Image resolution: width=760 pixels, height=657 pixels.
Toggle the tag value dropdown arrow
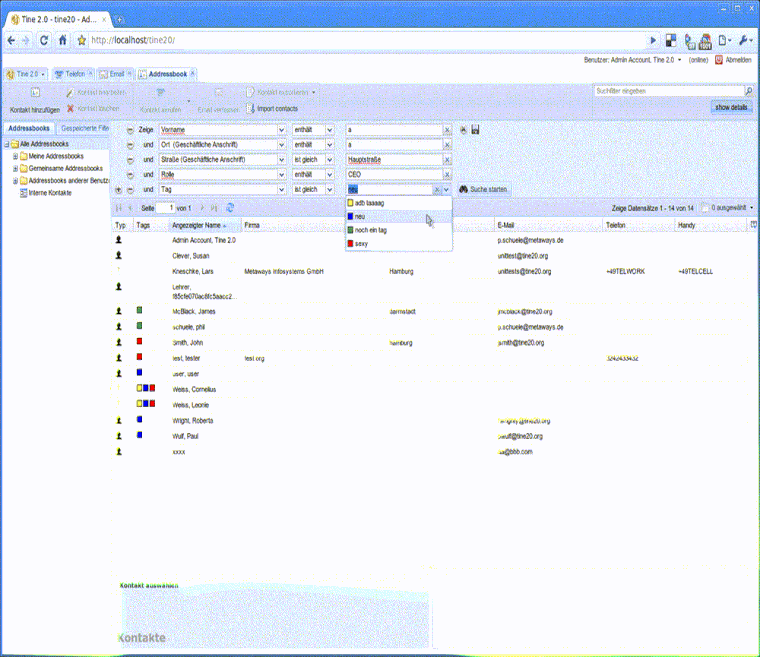tap(446, 190)
